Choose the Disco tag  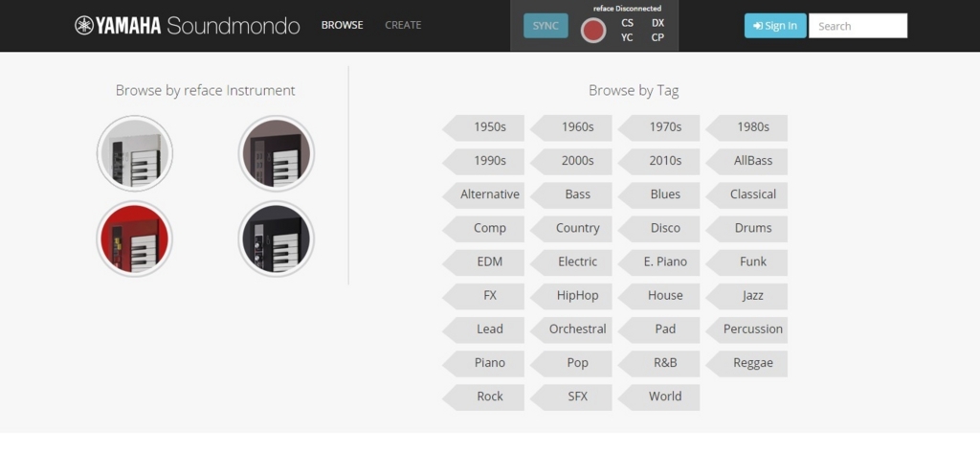[658, 229]
